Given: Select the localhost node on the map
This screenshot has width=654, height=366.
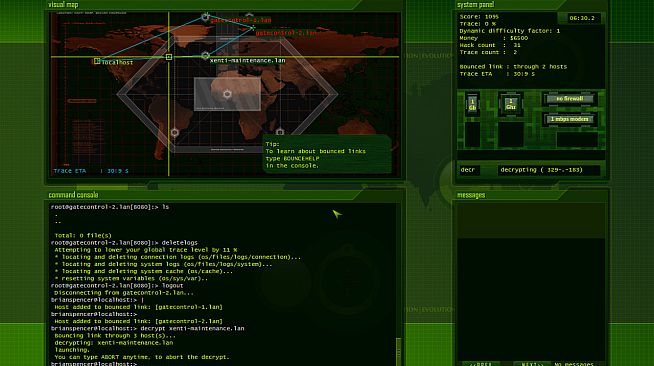Looking at the screenshot, I should point(97,61).
